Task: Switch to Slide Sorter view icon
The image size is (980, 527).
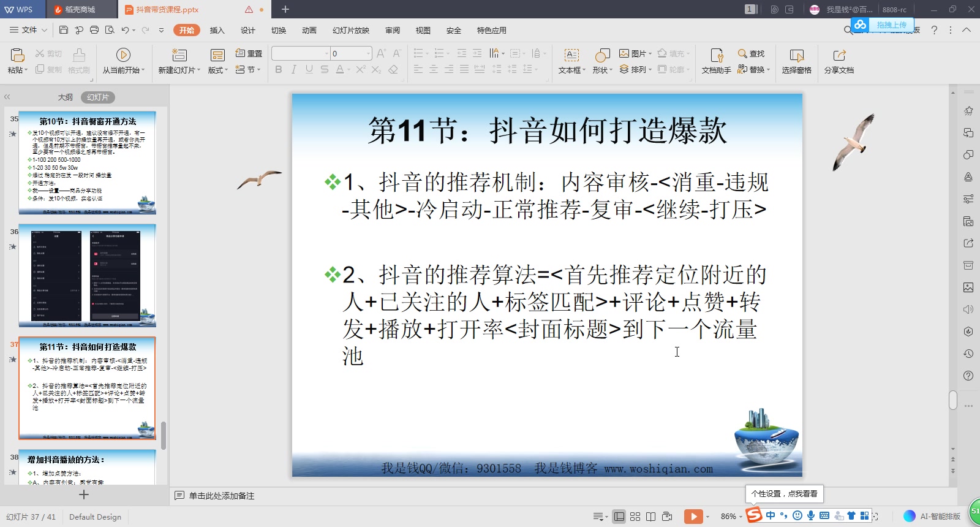Action: click(635, 517)
